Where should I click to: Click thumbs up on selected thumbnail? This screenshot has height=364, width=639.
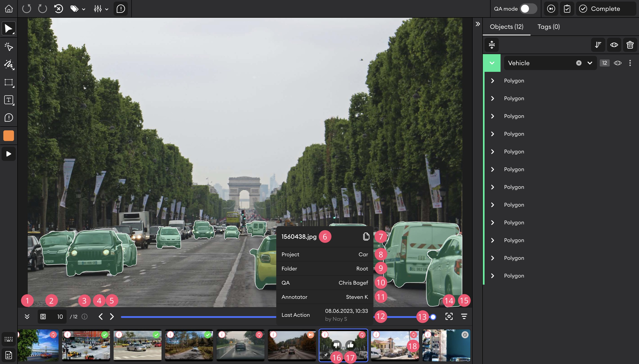click(351, 345)
